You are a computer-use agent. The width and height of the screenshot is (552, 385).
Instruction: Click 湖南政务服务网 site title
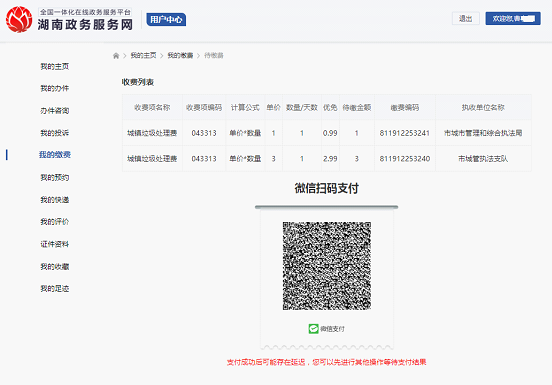point(85,25)
